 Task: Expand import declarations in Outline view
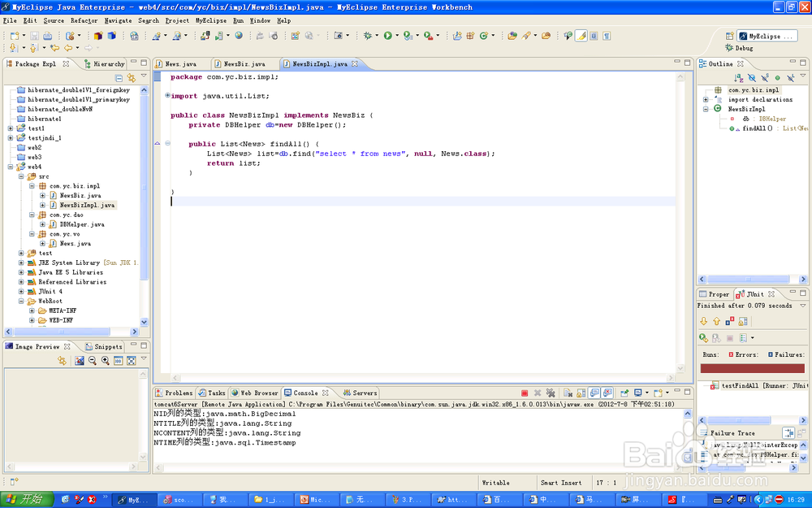pyautogui.click(x=706, y=99)
